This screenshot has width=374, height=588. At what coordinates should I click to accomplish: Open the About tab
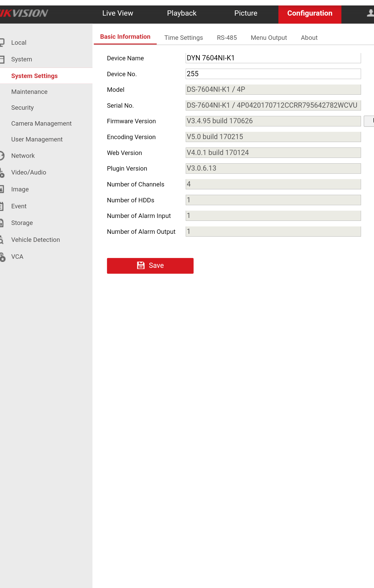point(309,38)
